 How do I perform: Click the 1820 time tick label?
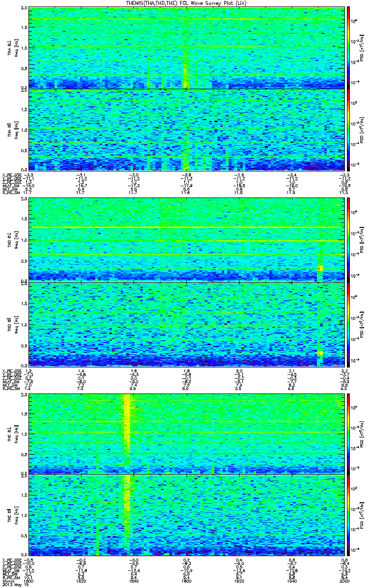point(81,581)
